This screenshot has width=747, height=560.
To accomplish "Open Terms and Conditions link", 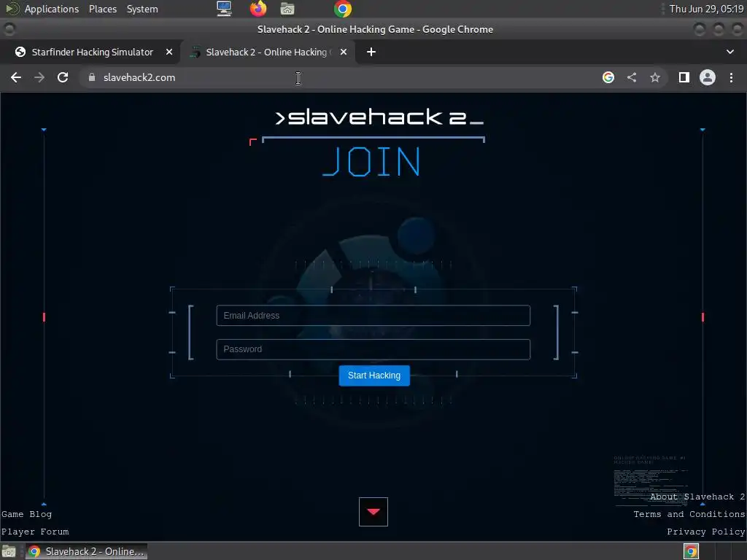I will point(689,514).
